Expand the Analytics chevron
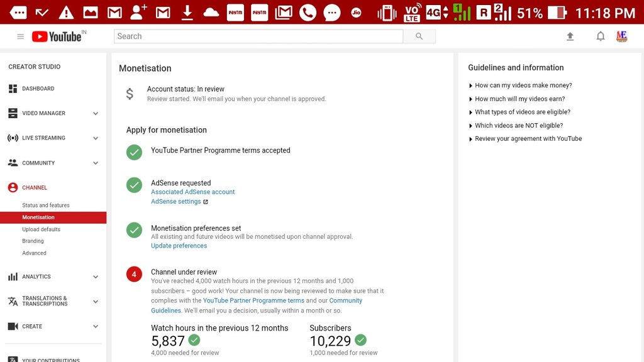Screen dimensions: 644x362 [x=96, y=277]
